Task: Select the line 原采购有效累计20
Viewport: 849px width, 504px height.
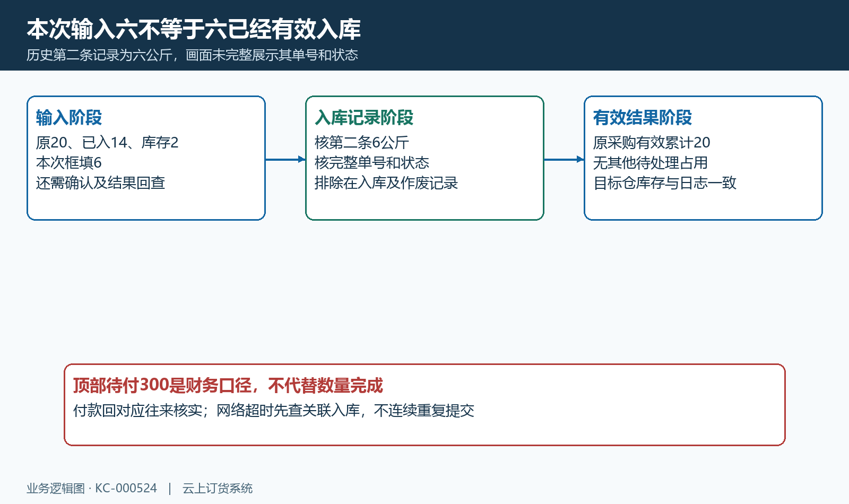Action: pyautogui.click(x=652, y=143)
